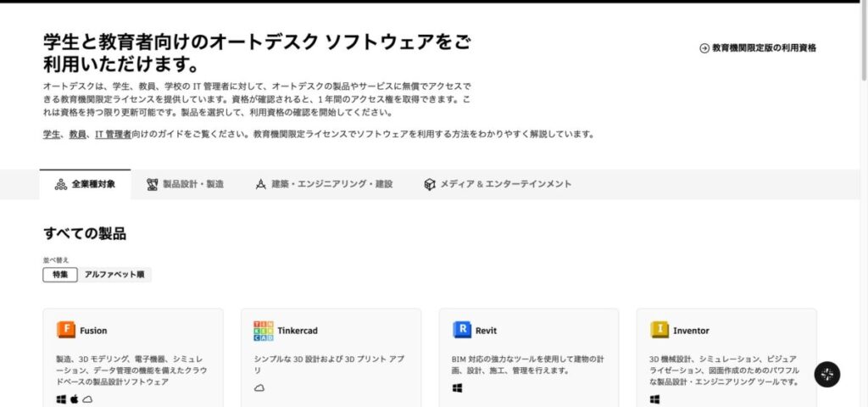
Task: Click the Windows icon on Inventor card
Action: pos(655,399)
